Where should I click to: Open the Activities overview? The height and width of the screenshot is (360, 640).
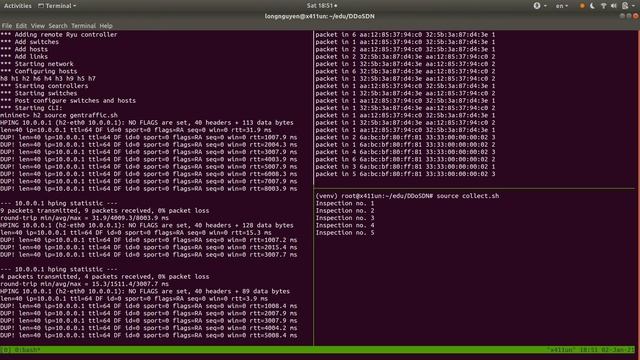18,6
